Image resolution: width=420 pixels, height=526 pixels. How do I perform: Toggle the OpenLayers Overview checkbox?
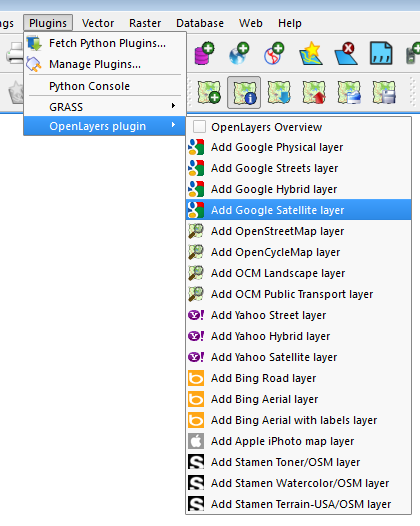[x=199, y=127]
